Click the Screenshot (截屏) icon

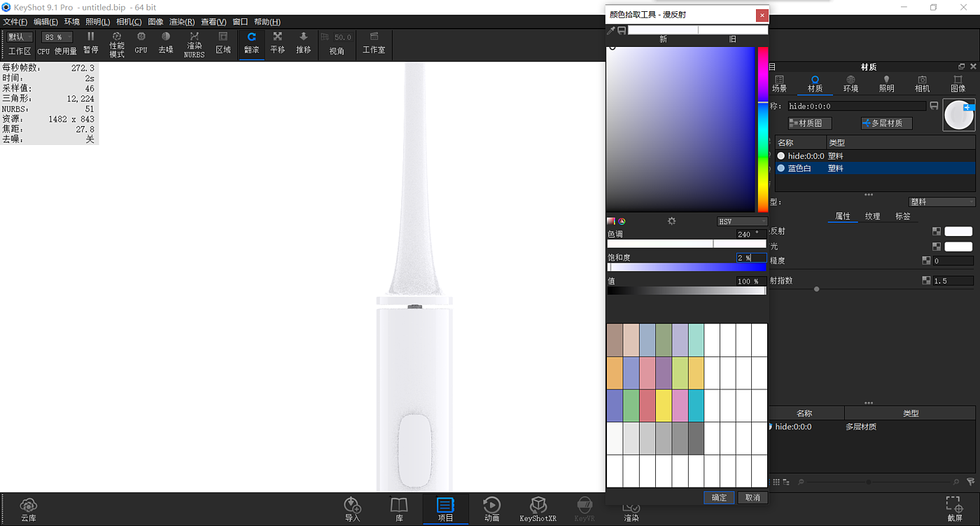pyautogui.click(x=953, y=509)
